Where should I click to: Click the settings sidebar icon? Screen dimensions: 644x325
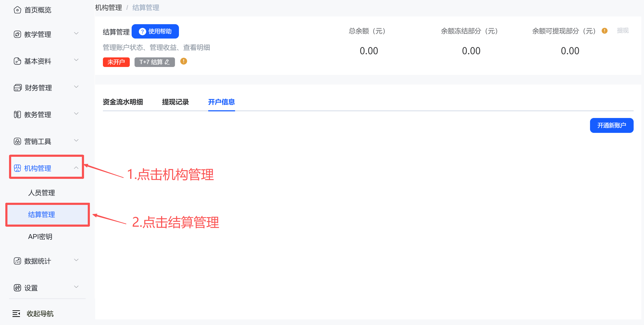coord(17,288)
